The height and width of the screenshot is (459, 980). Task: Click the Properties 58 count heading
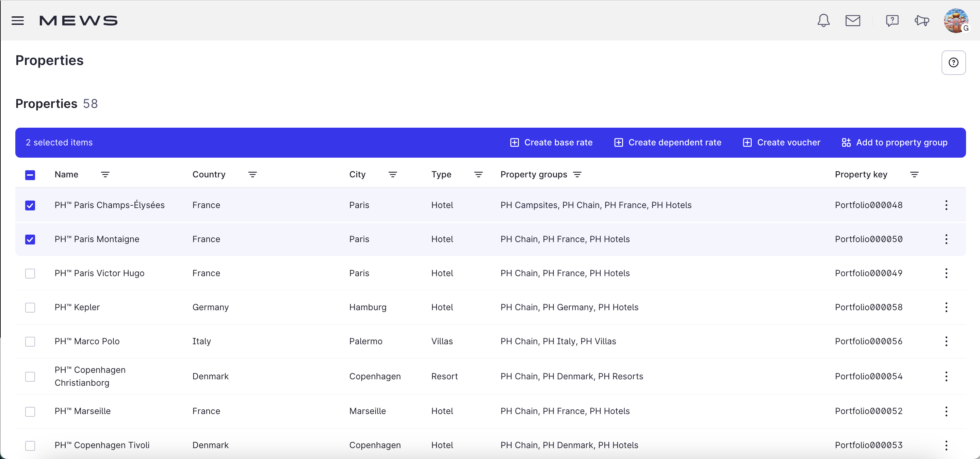(57, 104)
